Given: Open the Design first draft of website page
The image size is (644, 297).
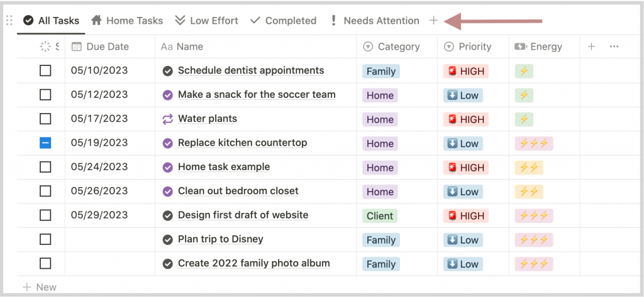Looking at the screenshot, I should [243, 215].
